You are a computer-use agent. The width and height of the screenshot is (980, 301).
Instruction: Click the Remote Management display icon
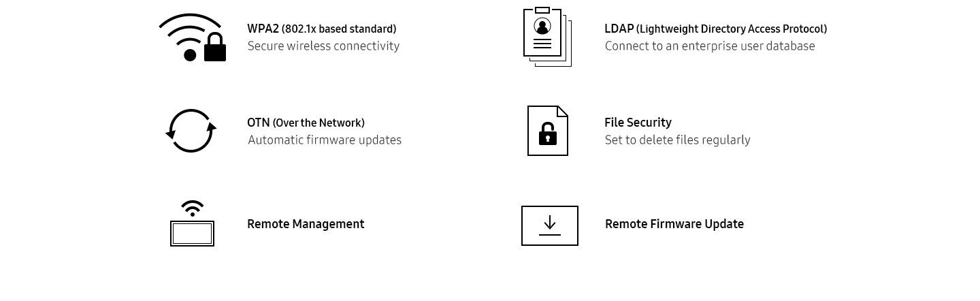pos(192,223)
